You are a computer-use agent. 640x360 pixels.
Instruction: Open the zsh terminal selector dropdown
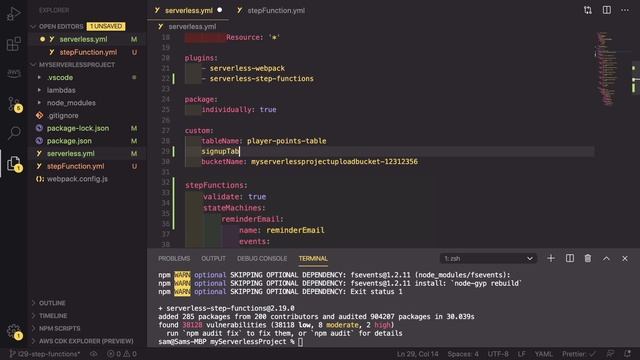(x=488, y=258)
